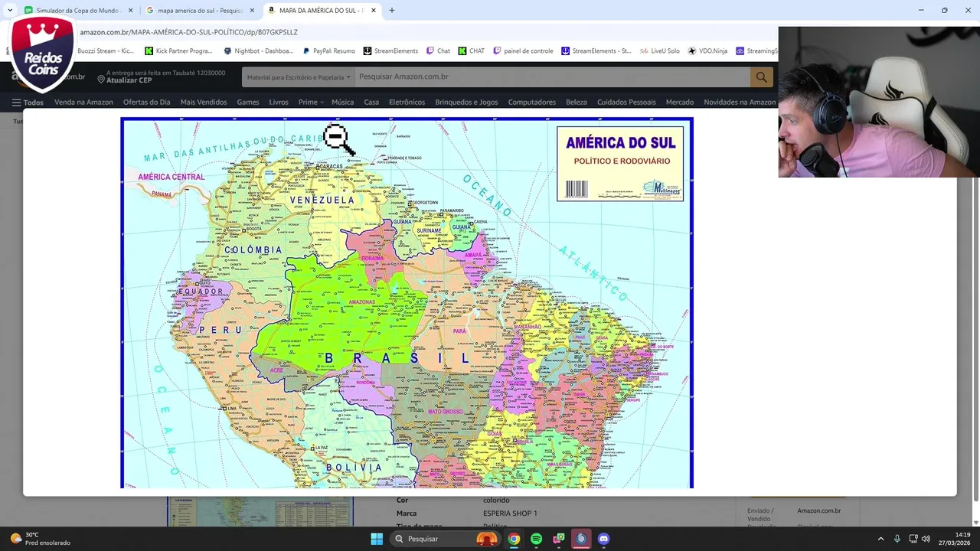The width and height of the screenshot is (980, 551).
Task: Focus the Pesquisar Amazon.com.br search field
Action: coord(553,77)
